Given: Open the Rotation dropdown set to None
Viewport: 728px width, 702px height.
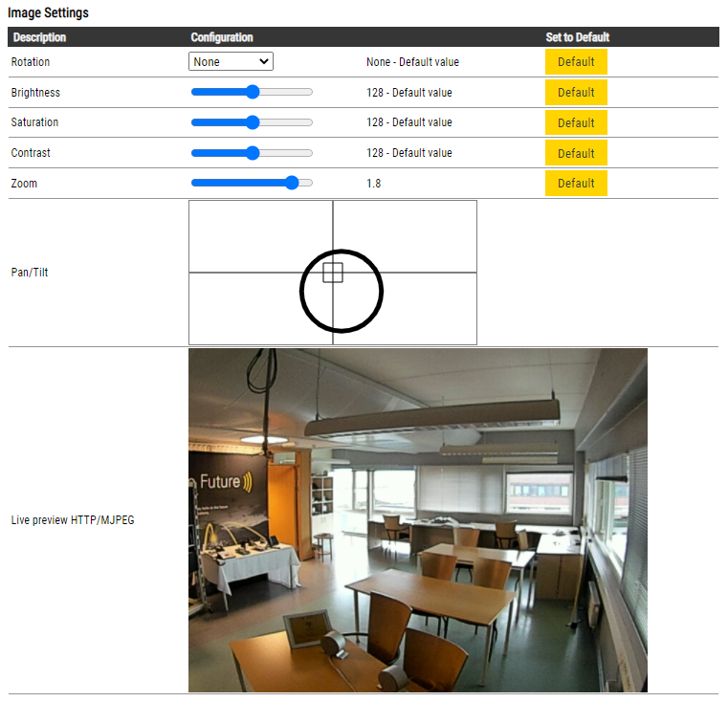Looking at the screenshot, I should [231, 61].
